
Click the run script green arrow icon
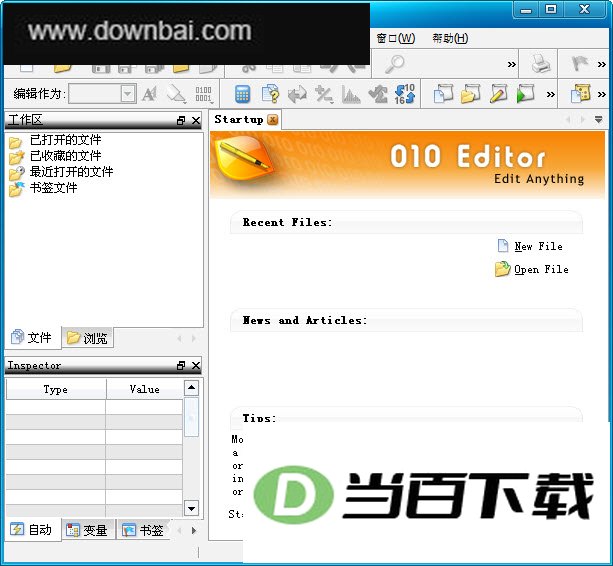[x=525, y=93]
